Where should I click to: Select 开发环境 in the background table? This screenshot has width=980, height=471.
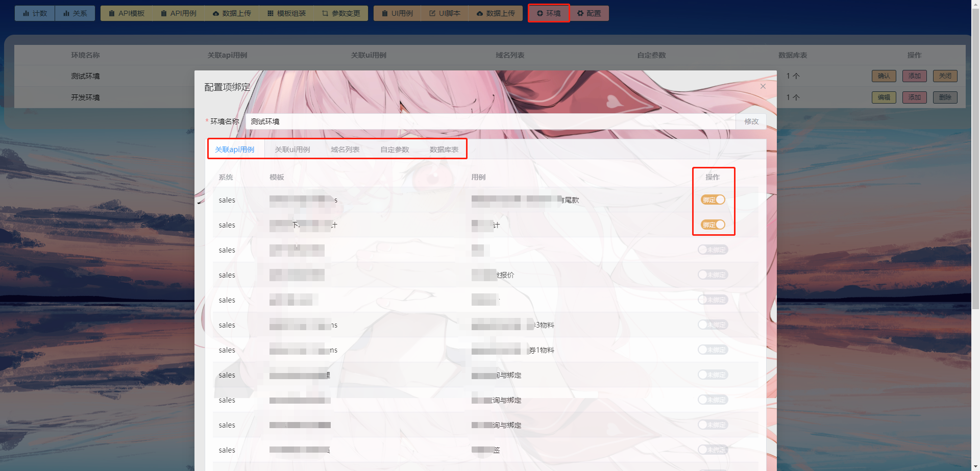pos(85,97)
